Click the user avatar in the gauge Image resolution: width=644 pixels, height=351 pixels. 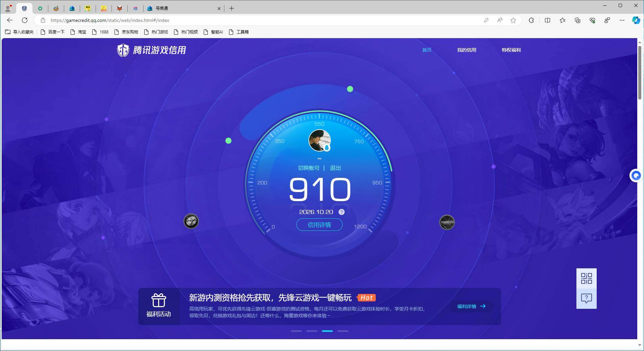point(320,140)
